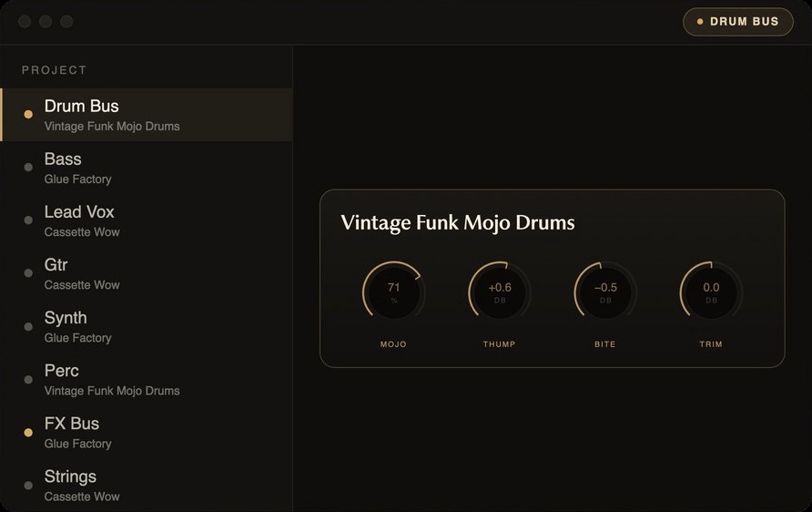
Task: Click the Bass status dot
Action: (28, 168)
